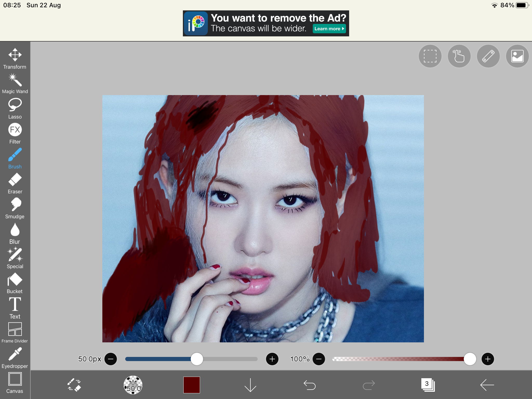Screen dimensions: 532x399
Task: Undo the last brush stroke
Action: [x=309, y=385]
